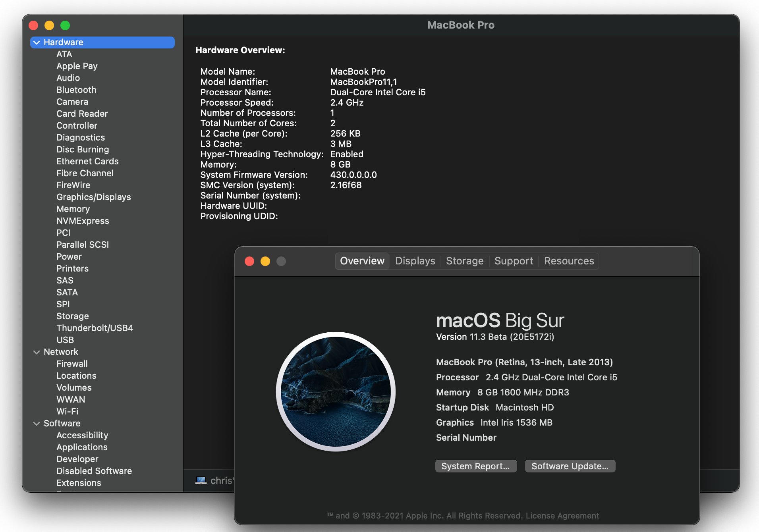Image resolution: width=759 pixels, height=532 pixels.
Task: Close the About This Mac window
Action: coord(249,261)
